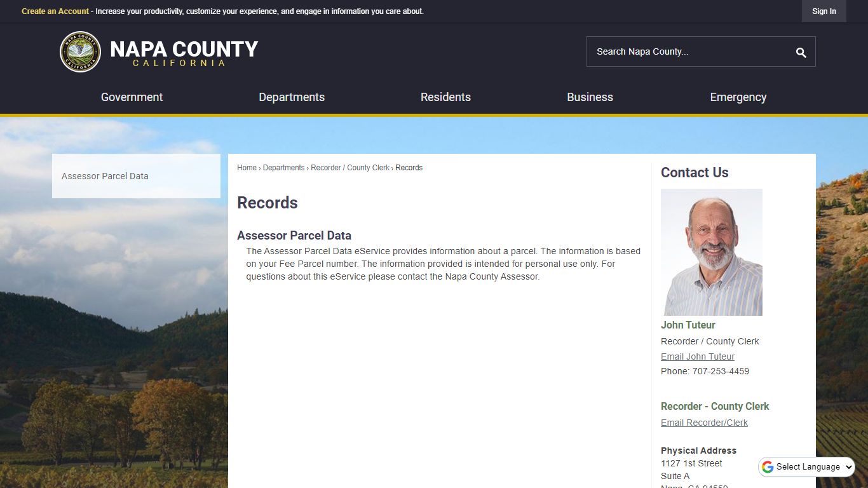
Task: Click John Tuteur's portrait photo
Action: coord(712,252)
